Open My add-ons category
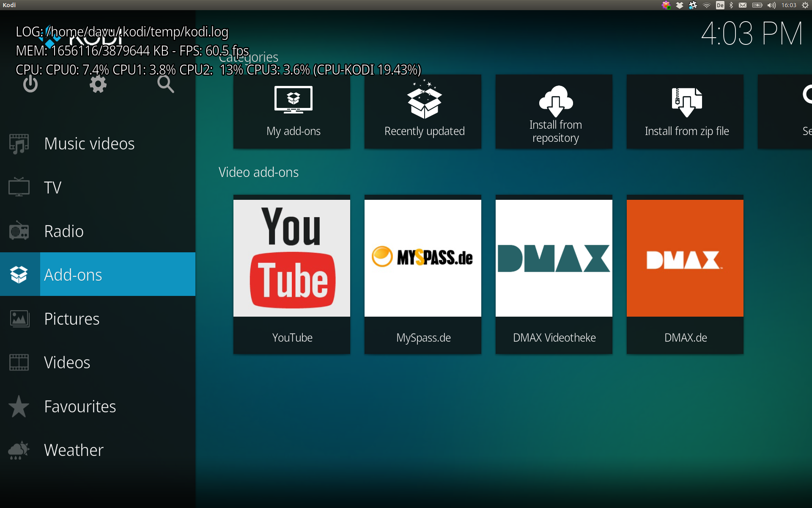The height and width of the screenshot is (508, 812). pos(292,112)
